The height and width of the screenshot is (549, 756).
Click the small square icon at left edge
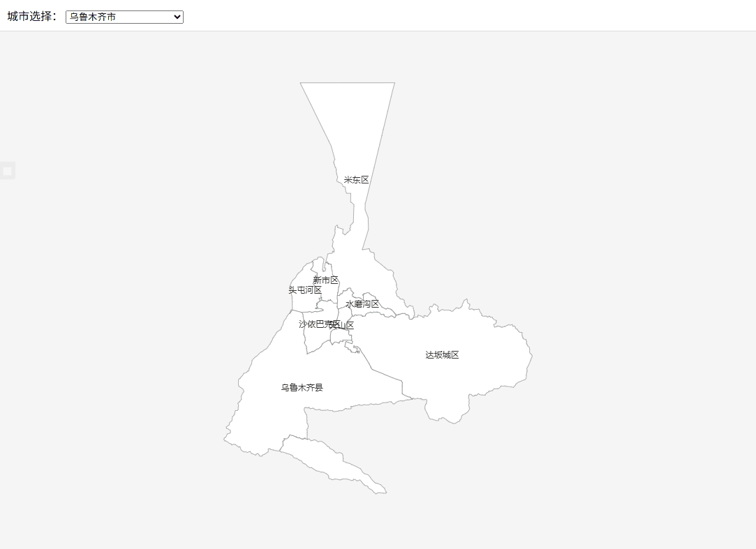coord(7,171)
